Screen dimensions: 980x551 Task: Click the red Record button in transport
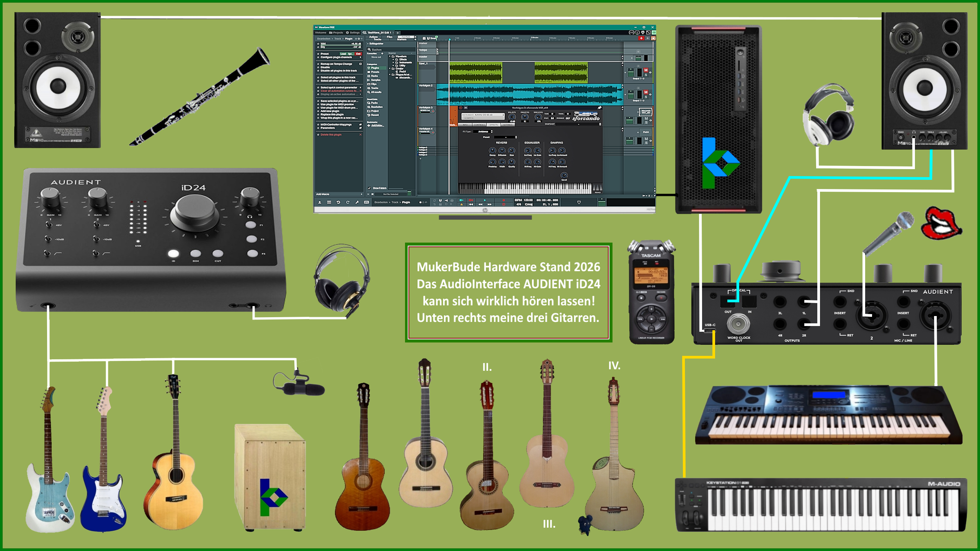pos(504,200)
